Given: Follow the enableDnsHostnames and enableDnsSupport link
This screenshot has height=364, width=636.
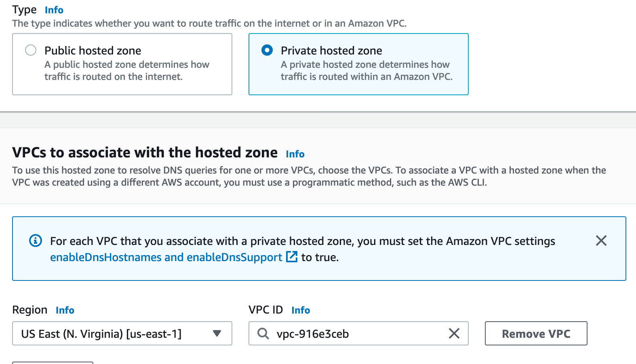Looking at the screenshot, I should 166,257.
